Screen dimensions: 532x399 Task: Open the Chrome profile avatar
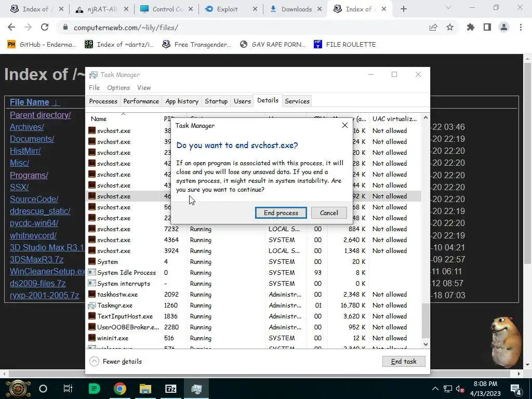click(504, 28)
